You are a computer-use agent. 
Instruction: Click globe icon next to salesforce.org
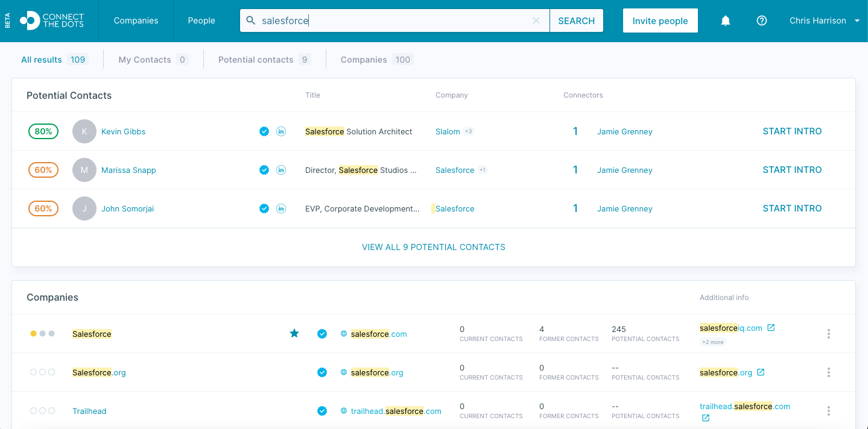[344, 372]
